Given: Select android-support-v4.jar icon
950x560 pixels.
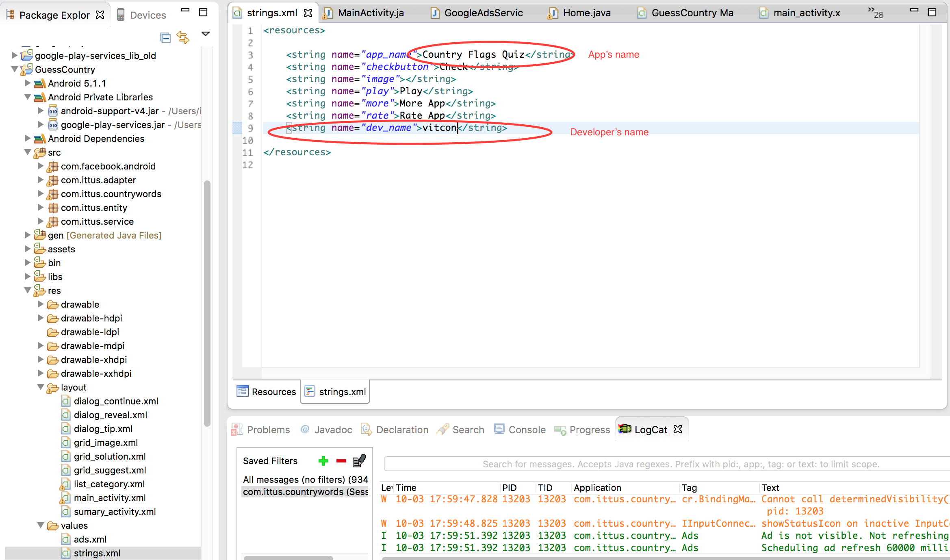Looking at the screenshot, I should (x=53, y=111).
